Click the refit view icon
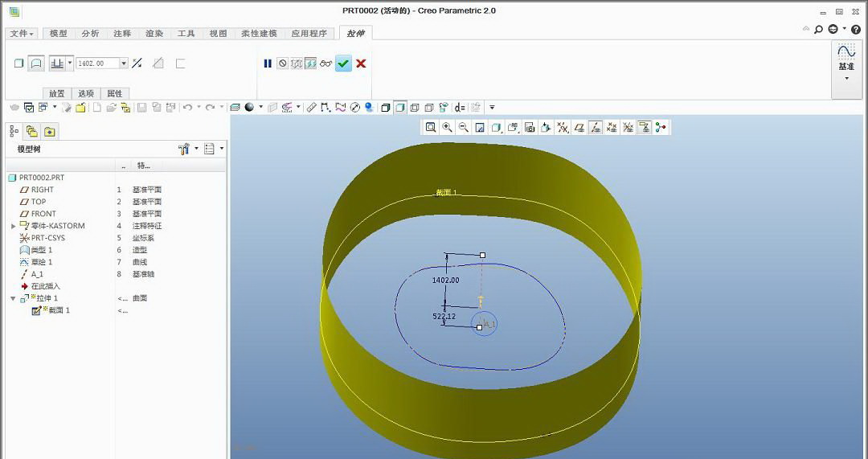868x459 pixels. click(431, 127)
